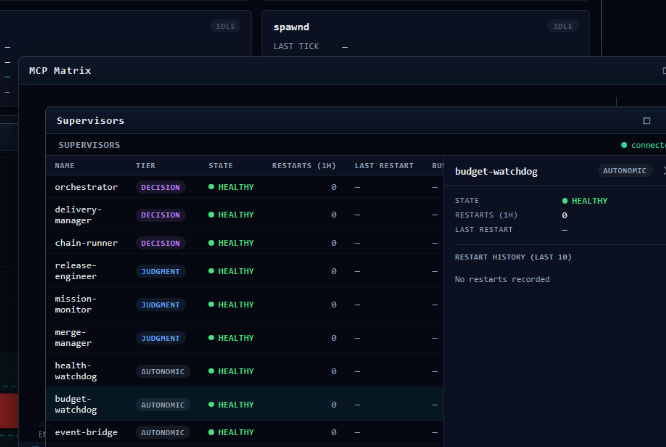The height and width of the screenshot is (447, 666).
Task: Click the AUTONOMIC badge for event-bridge
Action: click(163, 433)
